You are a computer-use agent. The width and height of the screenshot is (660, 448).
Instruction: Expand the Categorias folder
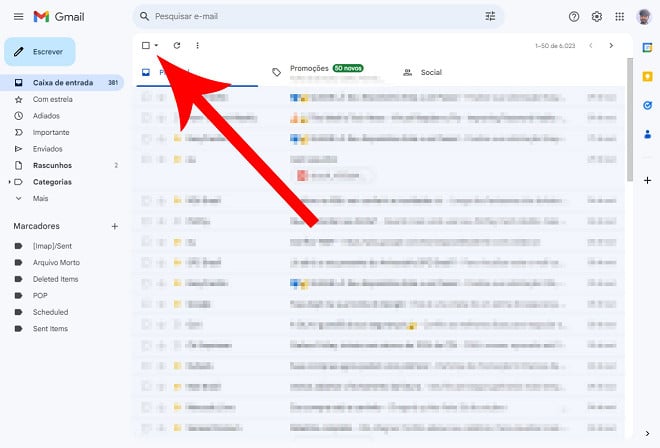click(x=10, y=182)
